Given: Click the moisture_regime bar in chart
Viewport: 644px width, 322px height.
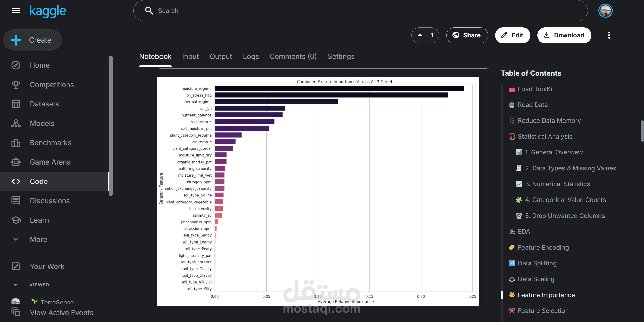Looking at the screenshot, I should 339,88.
